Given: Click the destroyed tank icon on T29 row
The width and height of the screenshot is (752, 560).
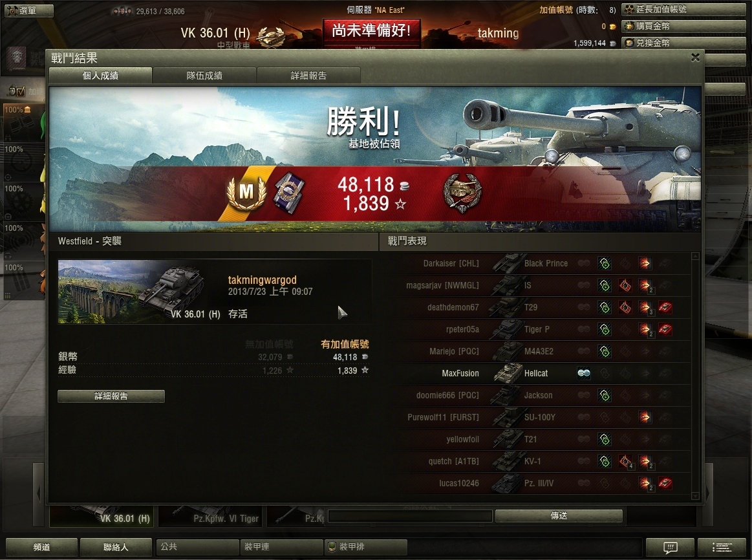Looking at the screenshot, I should point(665,307).
